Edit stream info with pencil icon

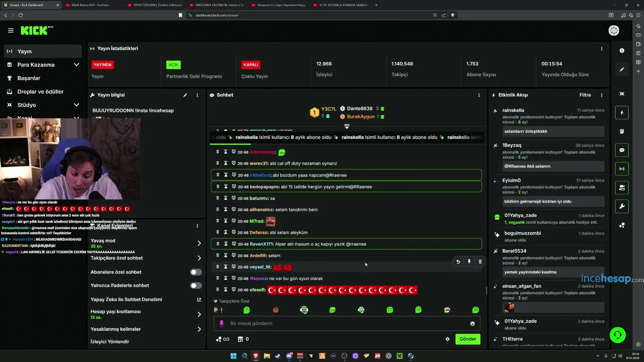click(x=185, y=95)
